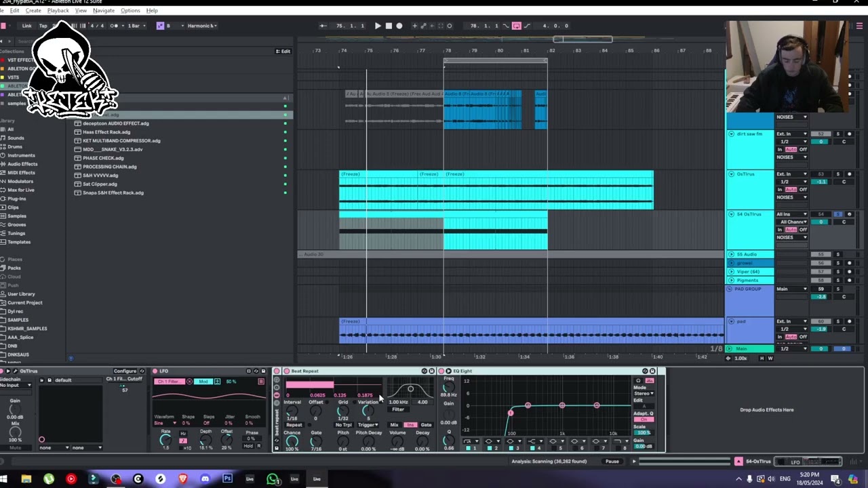Image resolution: width=868 pixels, height=488 pixels.
Task: Open 54 OsTirus All Ins input dropdown
Action: pos(793,214)
